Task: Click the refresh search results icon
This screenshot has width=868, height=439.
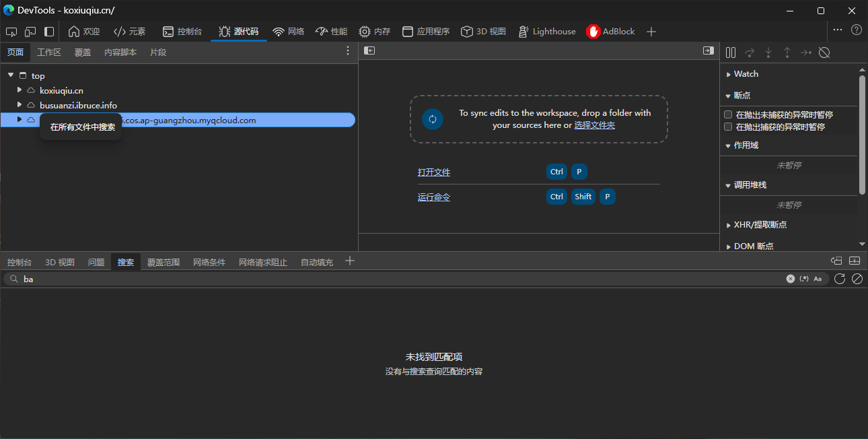Action: (840, 279)
